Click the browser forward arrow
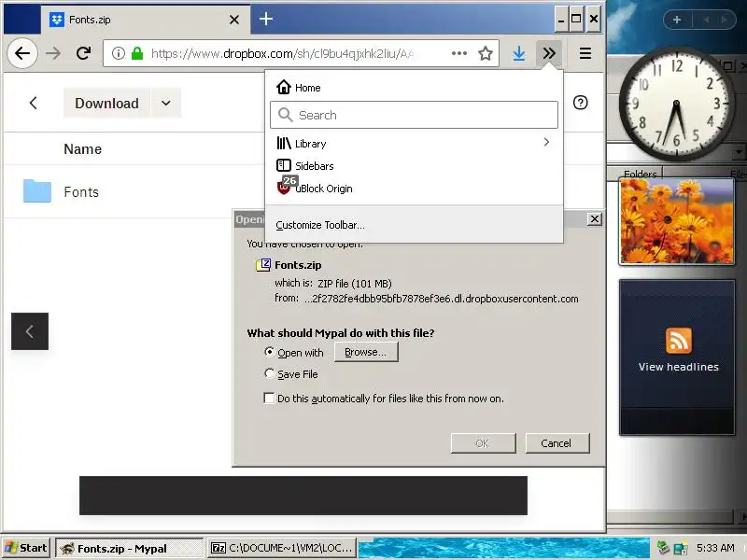Screen dimensions: 747x560 [53, 53]
